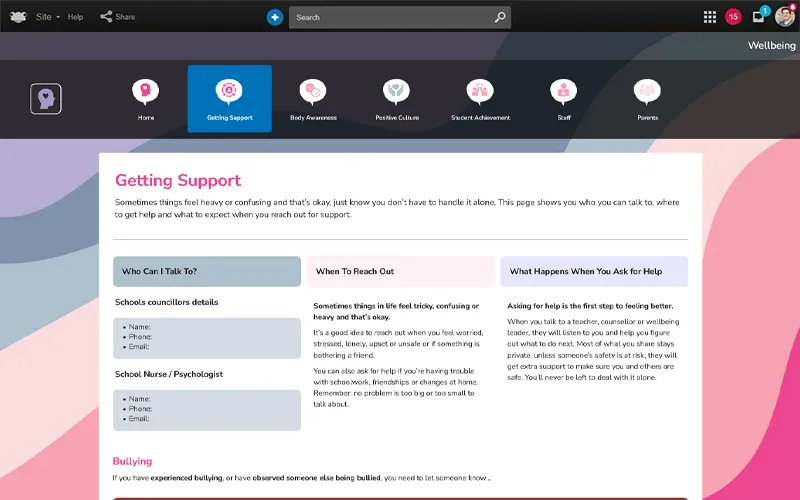Open the Site dropdown menu
The width and height of the screenshot is (800, 500).
(x=47, y=17)
